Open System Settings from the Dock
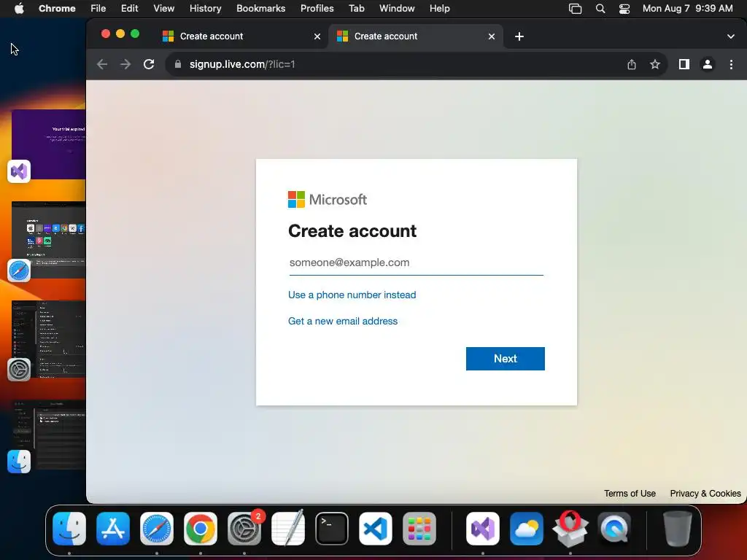 (244, 529)
